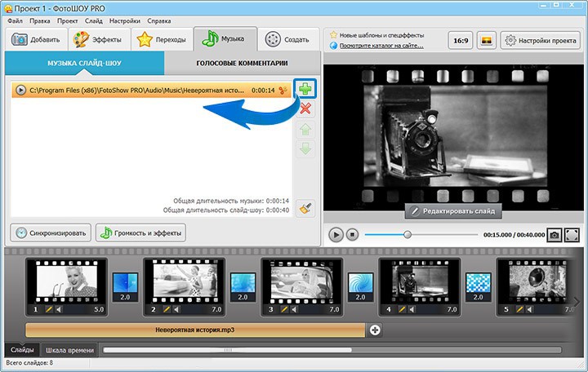Open the Создать tab
Image resolution: width=588 pixels, height=372 pixels.
coord(288,39)
